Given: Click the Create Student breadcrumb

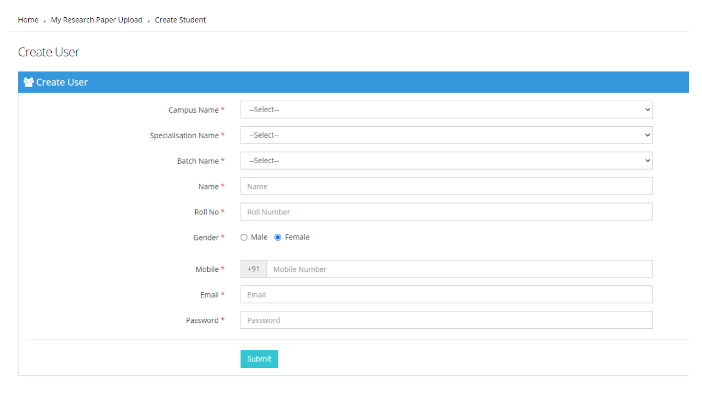Looking at the screenshot, I should point(180,20).
